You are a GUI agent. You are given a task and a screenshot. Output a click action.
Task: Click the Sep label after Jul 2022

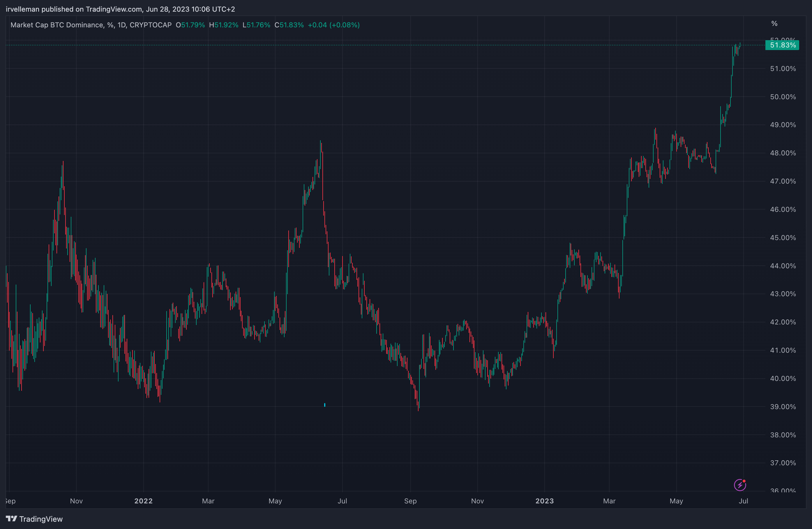pos(410,501)
